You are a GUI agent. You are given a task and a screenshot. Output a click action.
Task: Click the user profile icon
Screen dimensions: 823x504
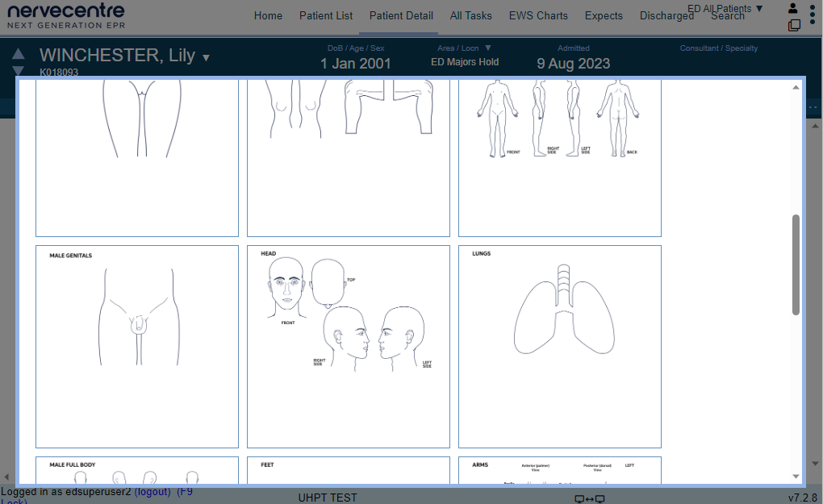(x=792, y=8)
